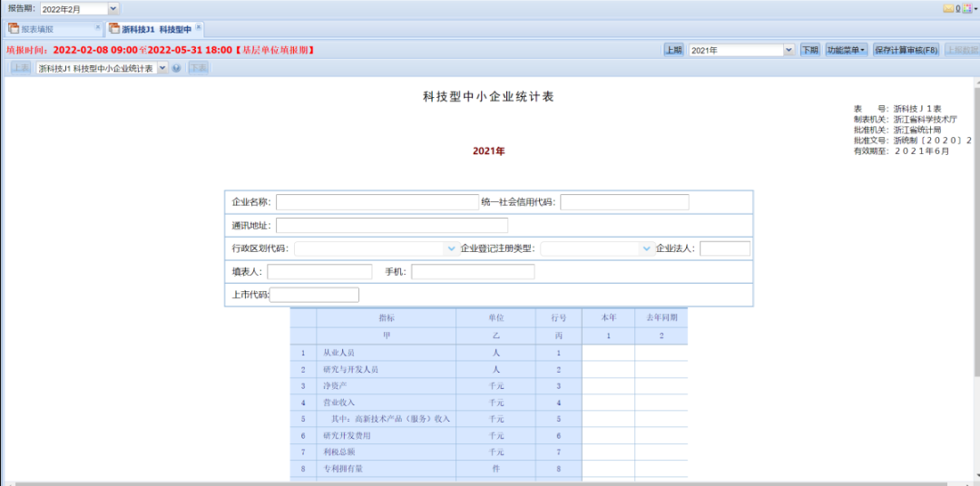
Task: Click 去年同期 cell for 从业人员 row
Action: tap(661, 353)
